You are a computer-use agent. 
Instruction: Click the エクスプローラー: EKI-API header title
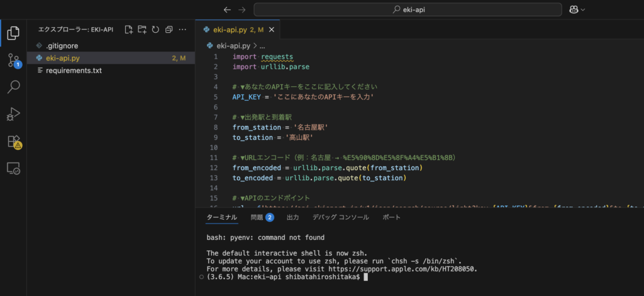[x=75, y=30]
